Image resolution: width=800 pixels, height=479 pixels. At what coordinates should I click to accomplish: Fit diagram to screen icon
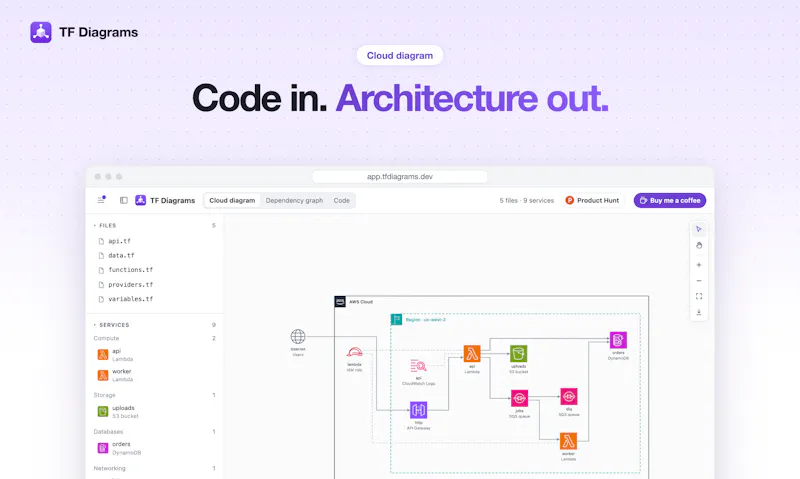click(698, 296)
